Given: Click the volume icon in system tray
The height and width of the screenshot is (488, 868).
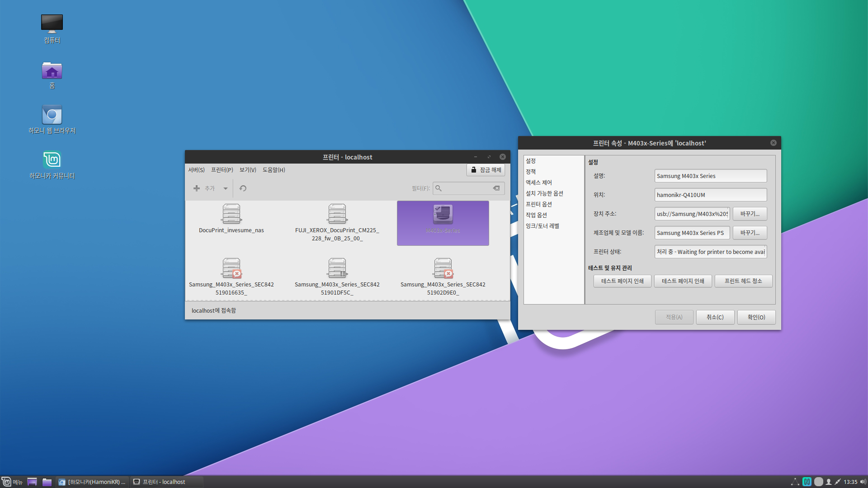Looking at the screenshot, I should pyautogui.click(x=863, y=482).
